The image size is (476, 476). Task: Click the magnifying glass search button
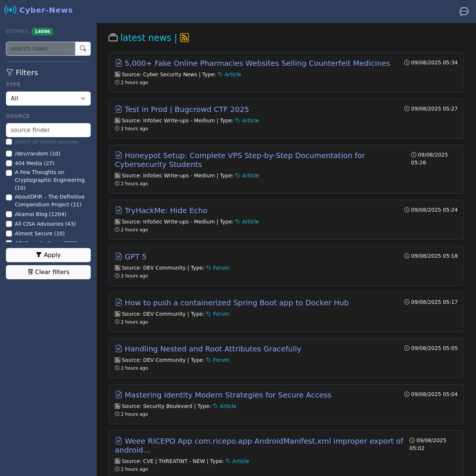point(83,49)
